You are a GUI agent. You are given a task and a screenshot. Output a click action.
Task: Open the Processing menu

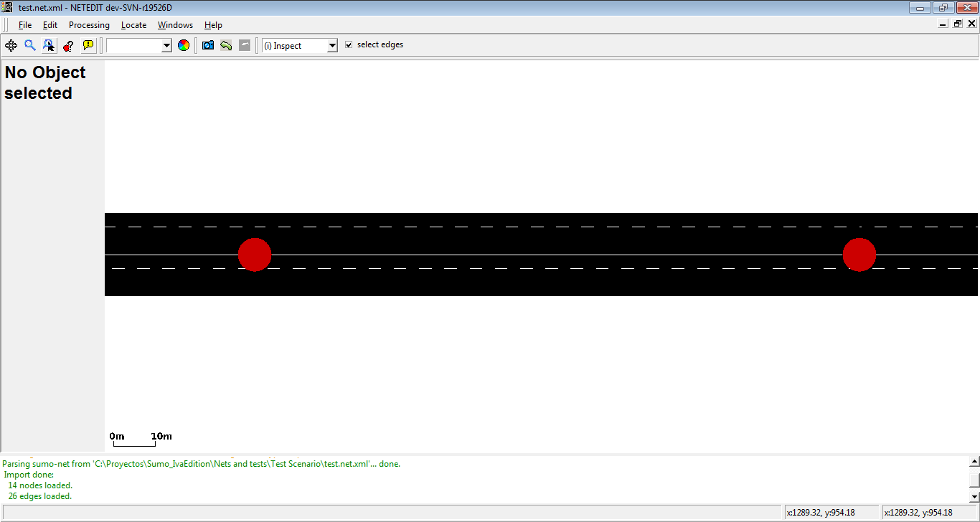coord(89,25)
